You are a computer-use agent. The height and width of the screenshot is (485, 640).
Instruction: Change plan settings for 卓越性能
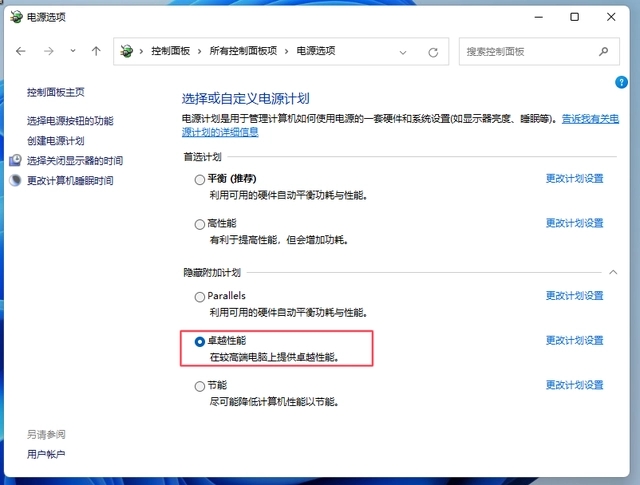point(575,340)
